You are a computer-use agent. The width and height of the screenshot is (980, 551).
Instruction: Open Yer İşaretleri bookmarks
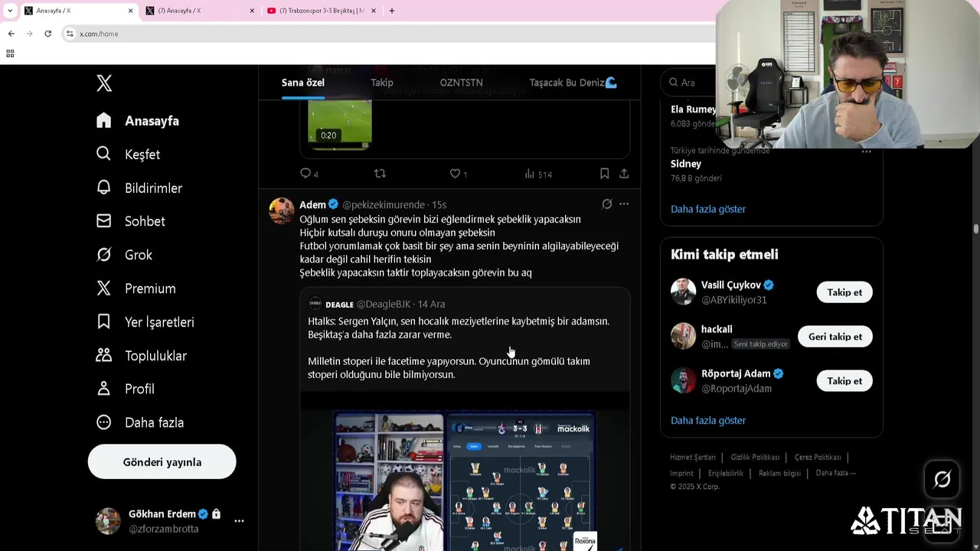pyautogui.click(x=145, y=322)
